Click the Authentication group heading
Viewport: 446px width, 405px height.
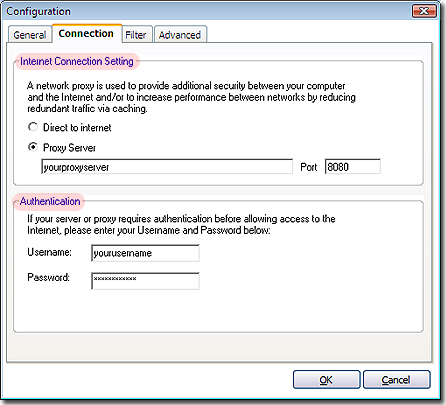click(50, 201)
